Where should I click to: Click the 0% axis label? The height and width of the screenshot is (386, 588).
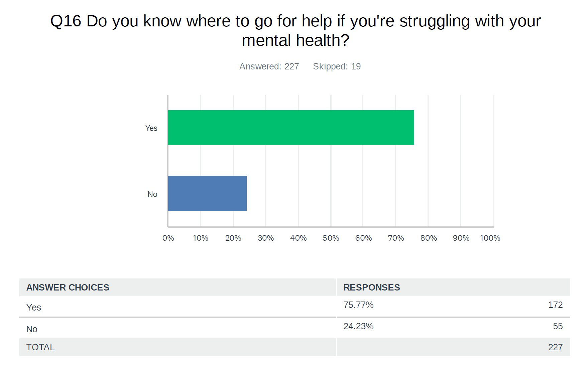click(x=168, y=238)
